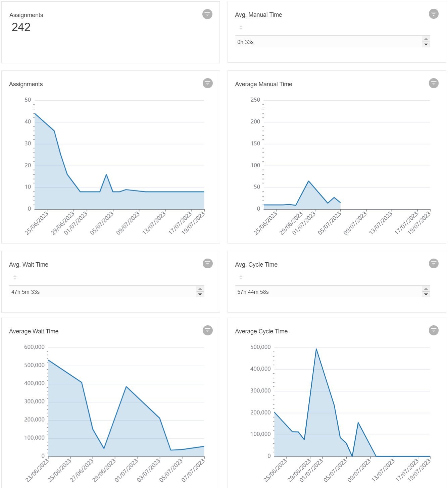Open filter on the Assignments chart panel

tap(208, 83)
